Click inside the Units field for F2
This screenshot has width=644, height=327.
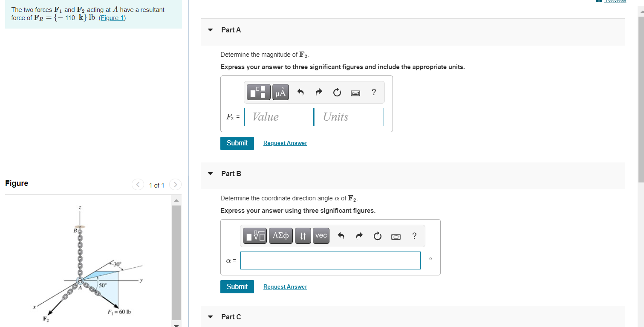[x=349, y=116]
